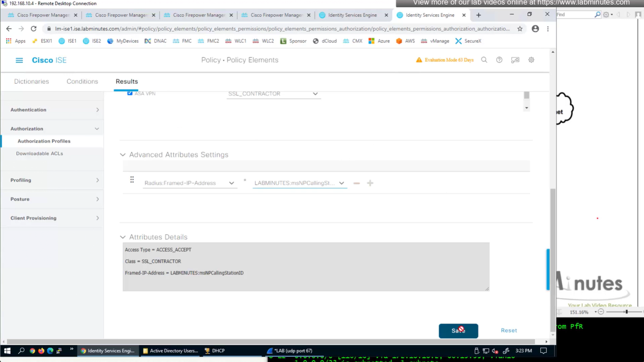
Task: Click the Save button
Action: (x=458, y=331)
